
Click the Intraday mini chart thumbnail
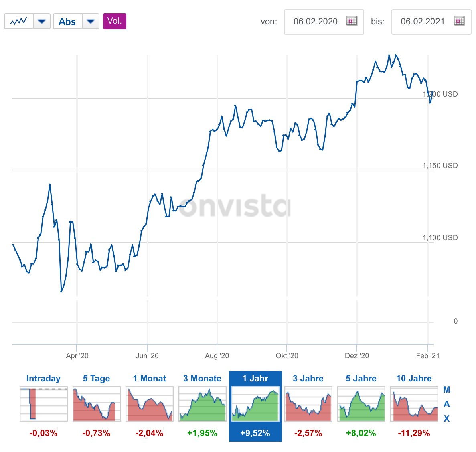pos(44,404)
